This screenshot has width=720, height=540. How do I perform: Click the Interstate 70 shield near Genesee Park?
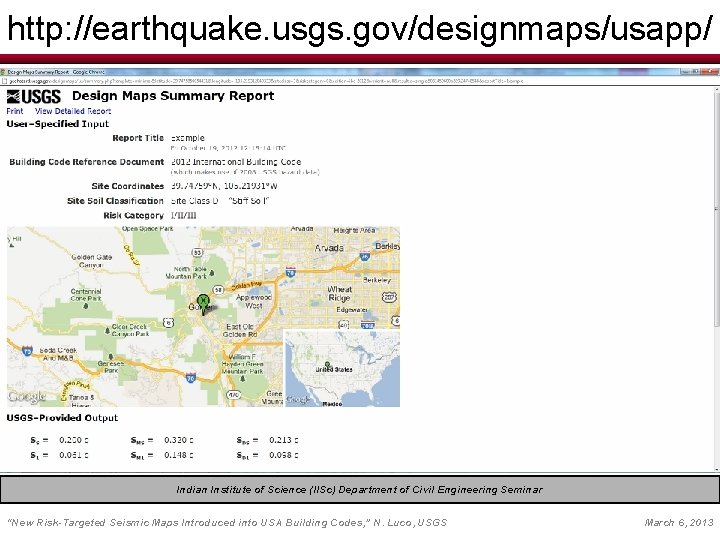191,378
